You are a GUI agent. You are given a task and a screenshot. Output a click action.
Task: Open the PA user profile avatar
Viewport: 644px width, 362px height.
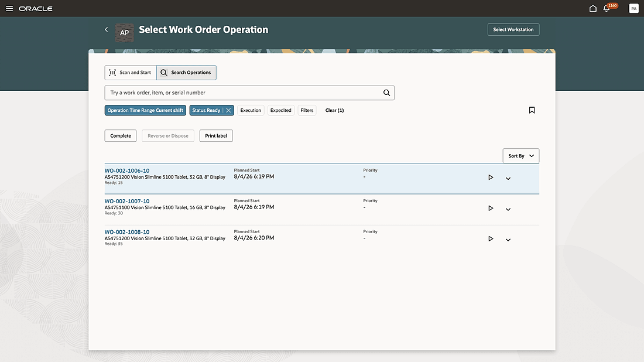coord(633,8)
